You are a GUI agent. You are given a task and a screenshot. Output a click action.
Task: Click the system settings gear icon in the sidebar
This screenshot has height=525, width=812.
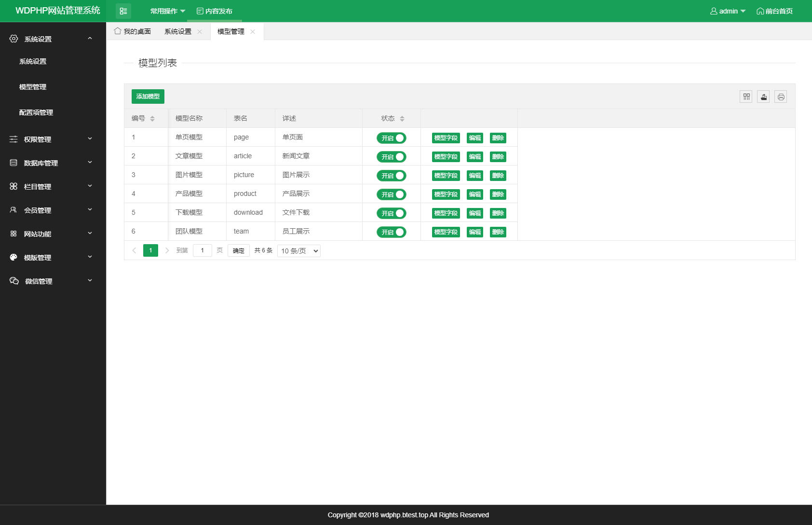14,39
